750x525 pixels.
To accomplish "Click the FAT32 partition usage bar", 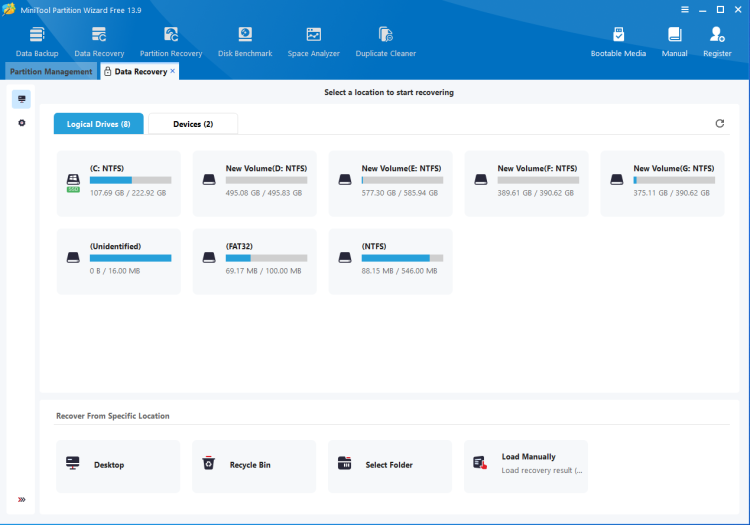I will [266, 258].
